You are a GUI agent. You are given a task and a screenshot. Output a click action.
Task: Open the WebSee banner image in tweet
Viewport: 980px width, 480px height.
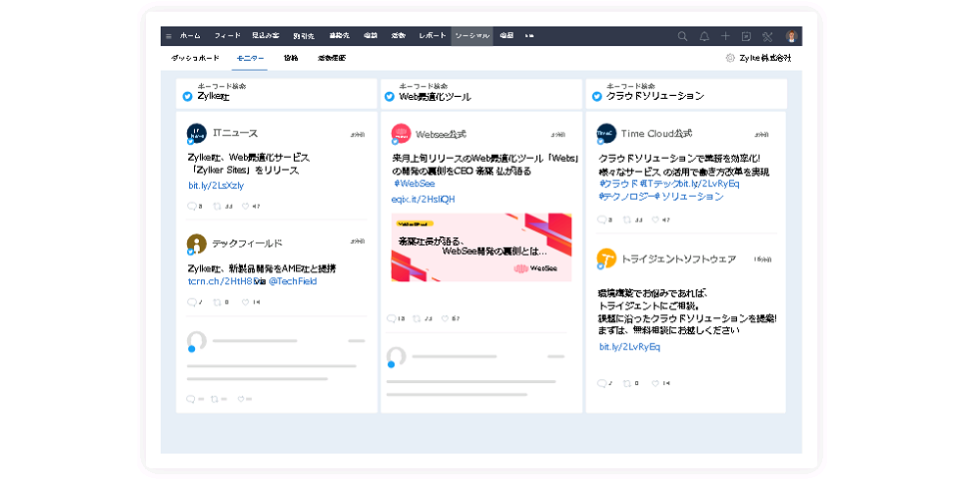coord(481,248)
